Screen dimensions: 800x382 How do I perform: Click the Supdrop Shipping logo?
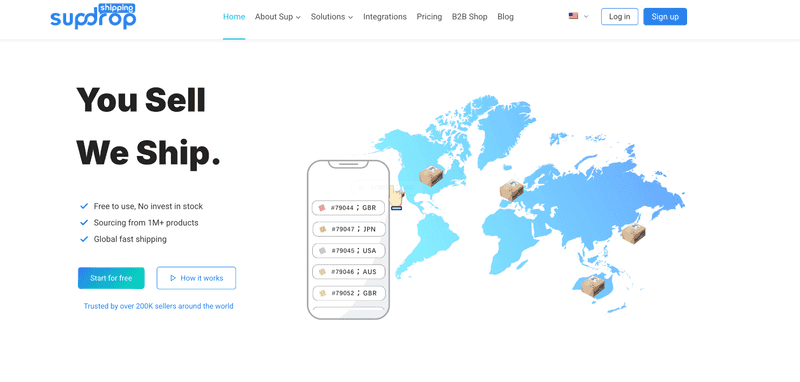[93, 16]
